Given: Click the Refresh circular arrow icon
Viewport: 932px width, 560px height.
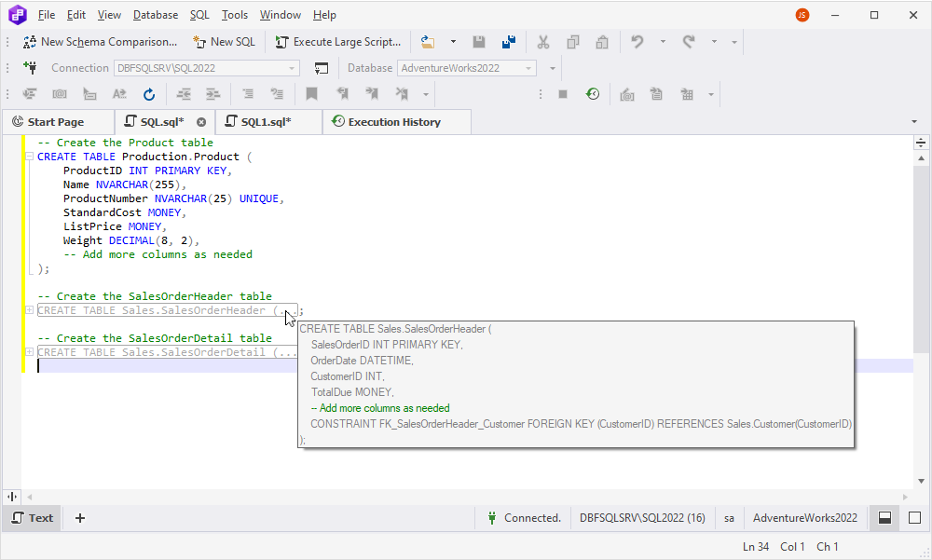Looking at the screenshot, I should tap(148, 94).
